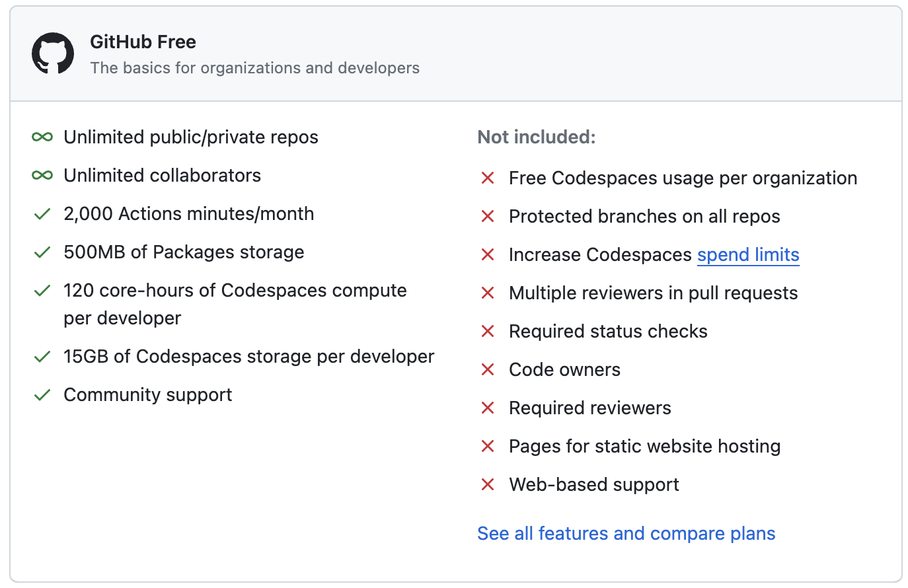This screenshot has height=588, width=908.
Task: Click text 500MB of Packages storage
Action: pyautogui.click(x=184, y=252)
